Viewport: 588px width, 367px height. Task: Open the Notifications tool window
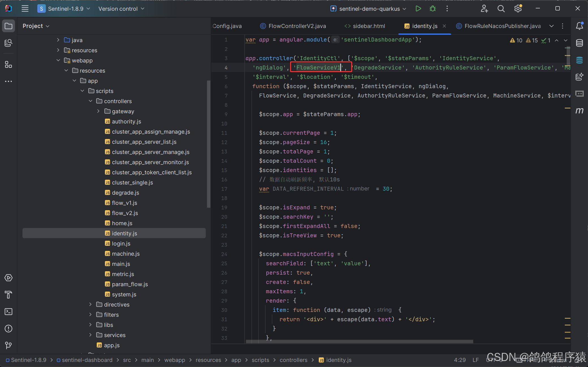[579, 26]
